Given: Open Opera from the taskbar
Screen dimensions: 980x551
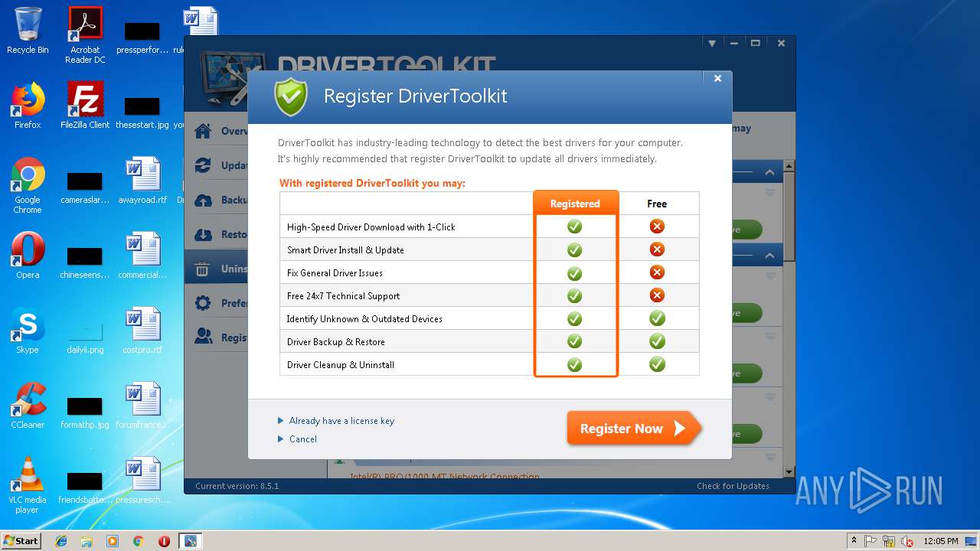Looking at the screenshot, I should (164, 541).
